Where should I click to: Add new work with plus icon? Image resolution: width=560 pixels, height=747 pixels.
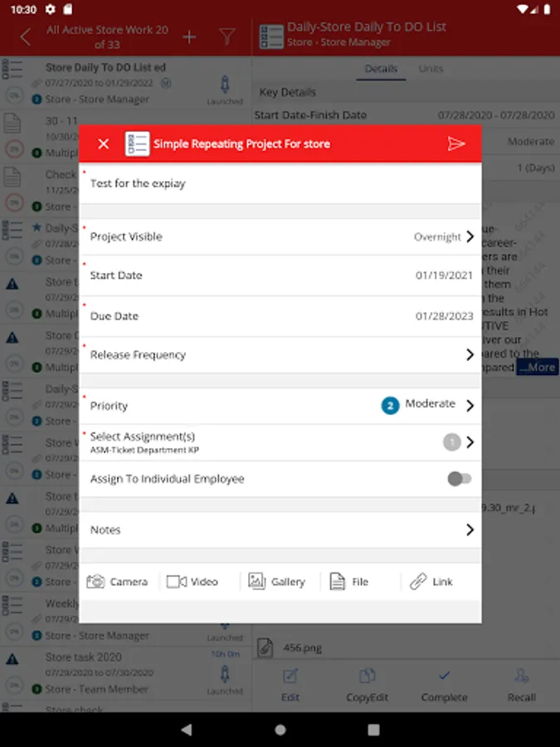click(x=189, y=37)
